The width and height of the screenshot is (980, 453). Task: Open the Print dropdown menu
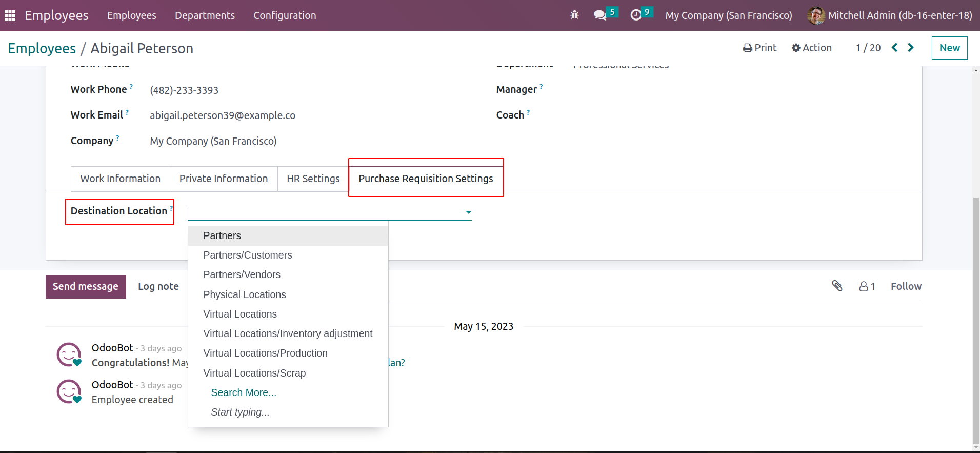click(759, 48)
